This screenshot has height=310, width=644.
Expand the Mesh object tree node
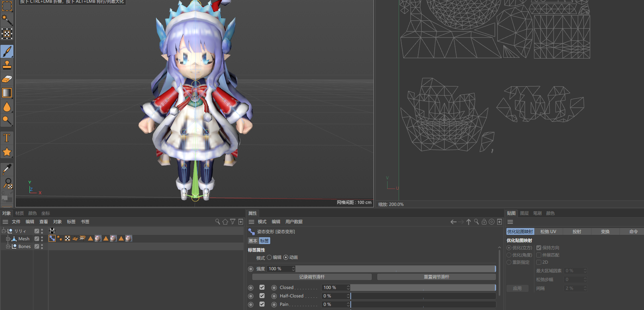pos(8,238)
